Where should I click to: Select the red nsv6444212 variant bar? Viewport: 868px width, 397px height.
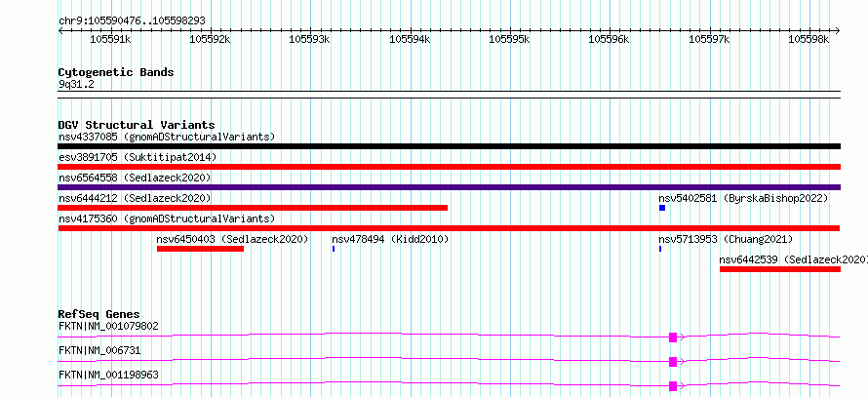pyautogui.click(x=253, y=208)
